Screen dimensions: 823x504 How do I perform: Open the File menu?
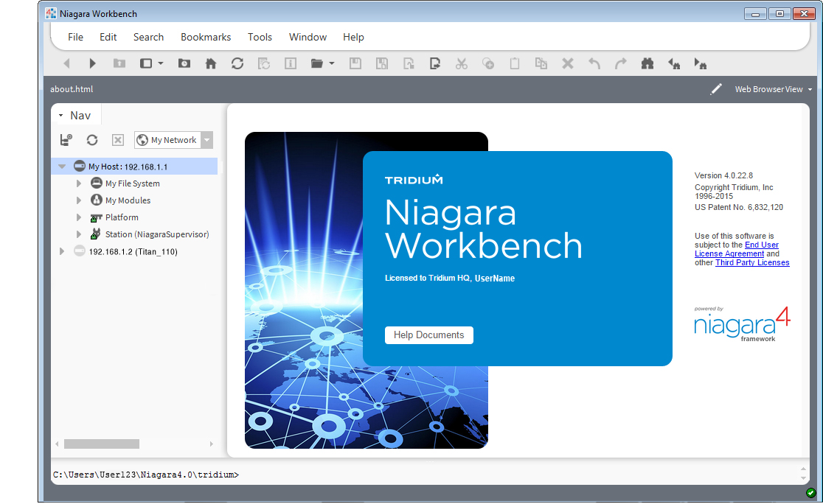pos(75,37)
